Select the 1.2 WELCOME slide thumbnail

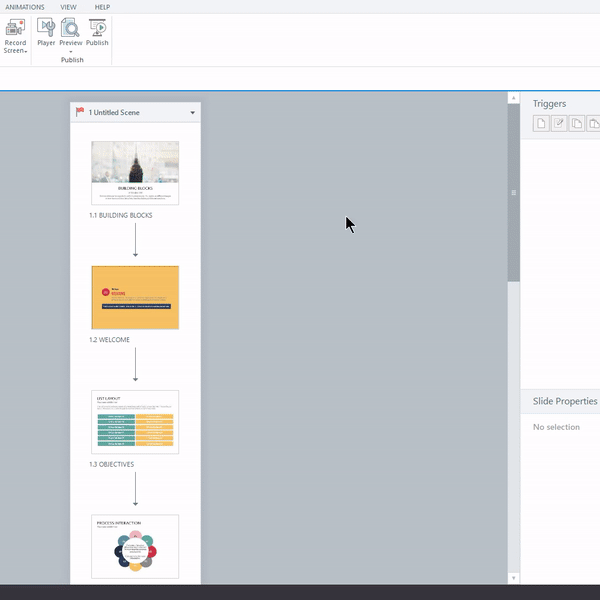point(135,297)
